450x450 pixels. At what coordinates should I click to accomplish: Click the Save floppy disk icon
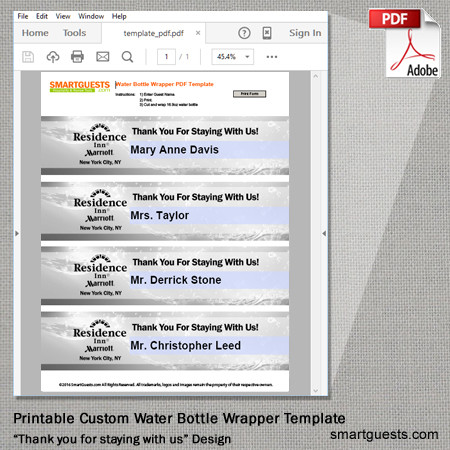[x=28, y=57]
